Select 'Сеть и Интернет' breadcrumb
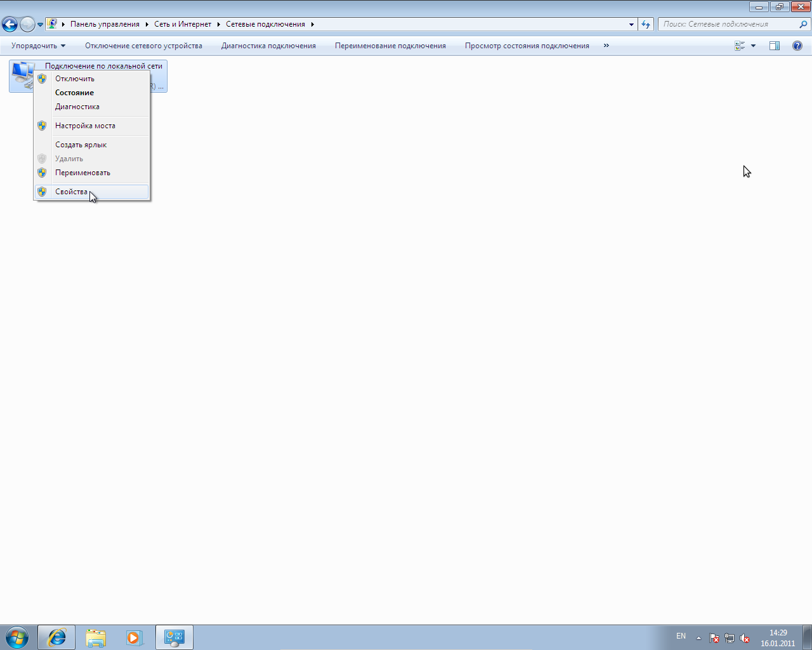 click(183, 24)
